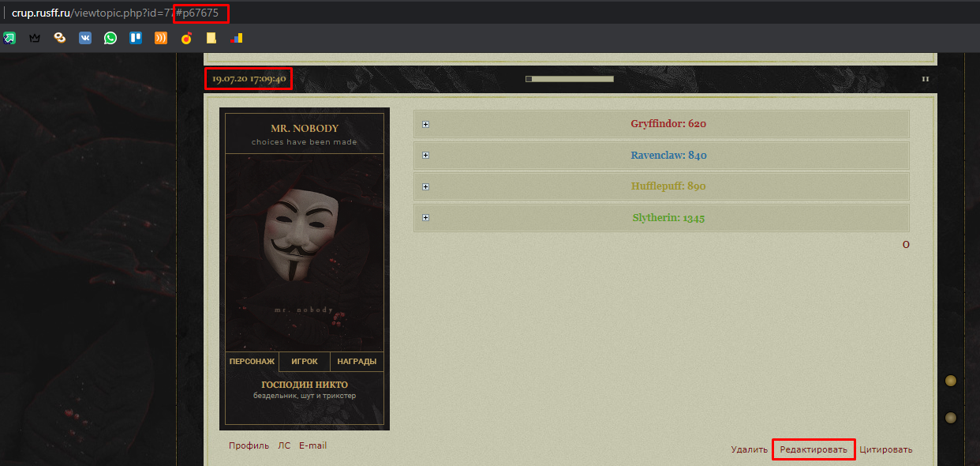Open the green arrow bookmark icon
Viewport: 980px width, 466px height.
point(9,37)
